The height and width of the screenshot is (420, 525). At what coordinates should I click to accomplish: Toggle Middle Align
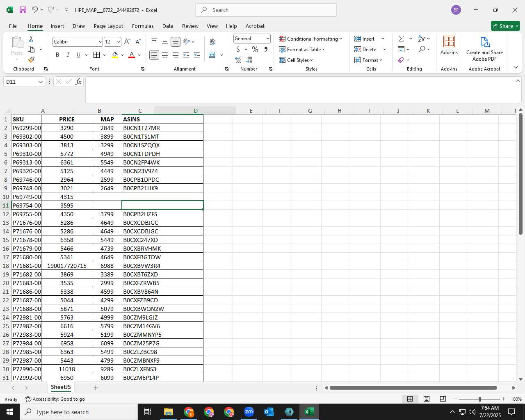(165, 41)
